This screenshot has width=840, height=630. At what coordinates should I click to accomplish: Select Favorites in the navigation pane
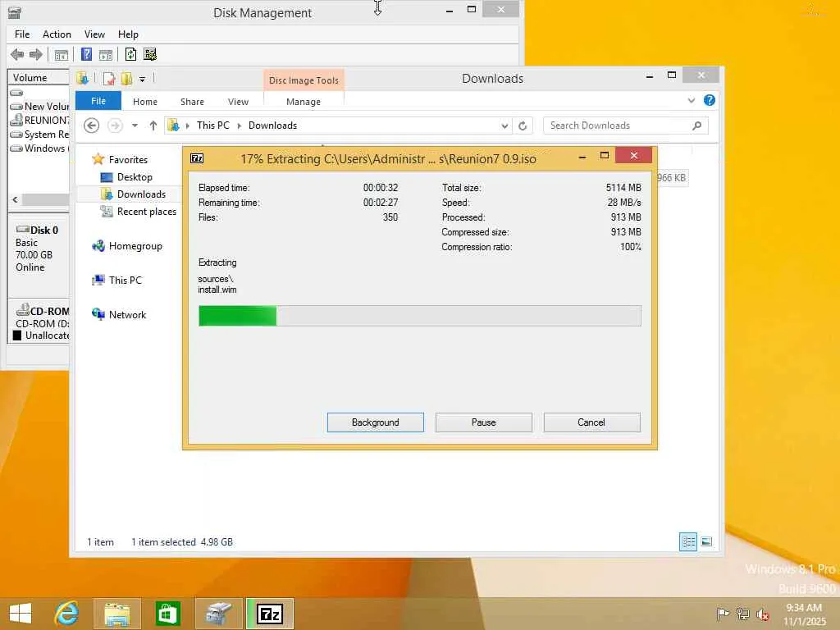pyautogui.click(x=127, y=160)
